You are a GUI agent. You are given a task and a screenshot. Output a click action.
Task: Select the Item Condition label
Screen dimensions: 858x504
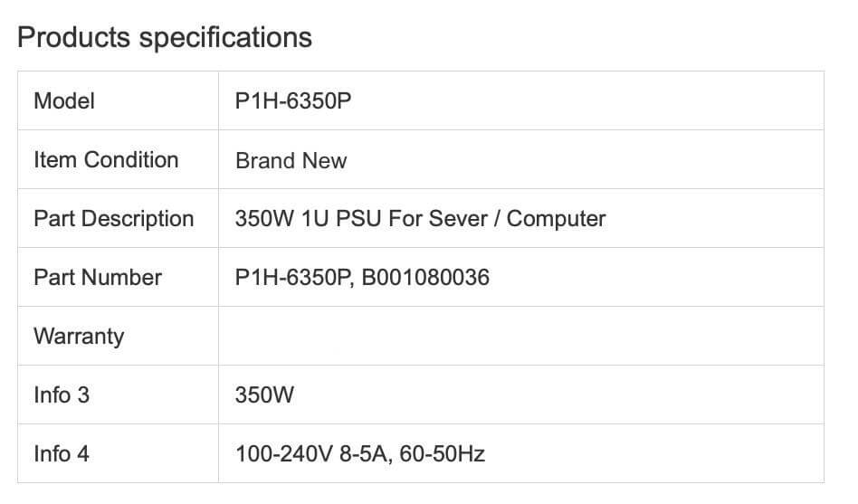pyautogui.click(x=106, y=160)
